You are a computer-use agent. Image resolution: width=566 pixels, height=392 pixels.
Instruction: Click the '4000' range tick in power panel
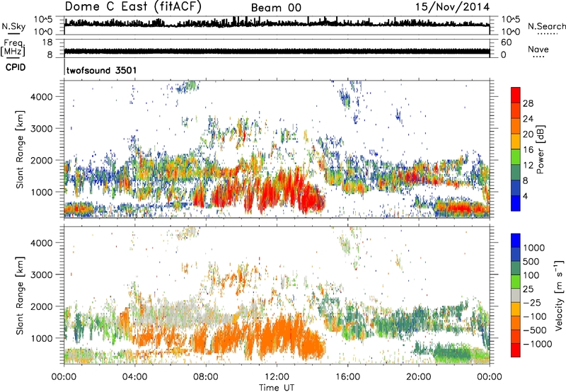tap(41, 97)
